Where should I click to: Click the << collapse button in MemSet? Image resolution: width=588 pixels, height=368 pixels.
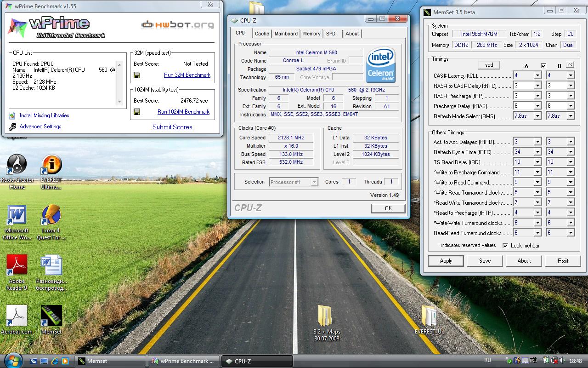click(x=571, y=65)
